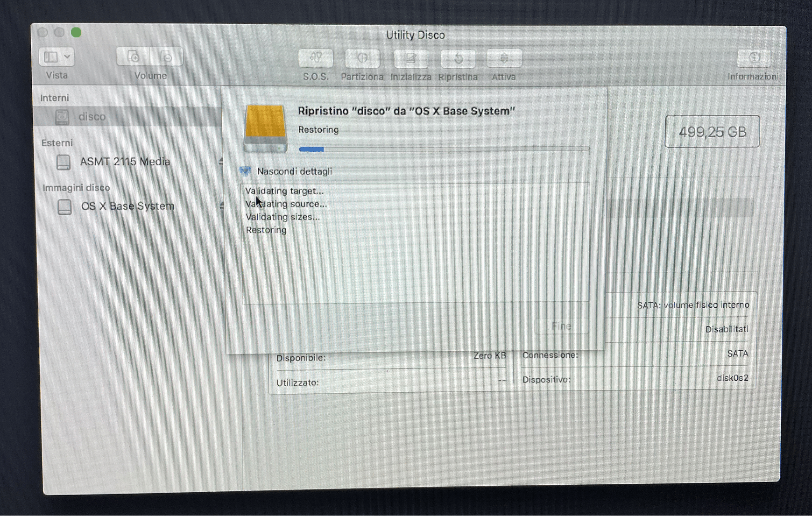The height and width of the screenshot is (517, 812).
Task: Select the Inizializza erase tool
Action: pyautogui.click(x=411, y=58)
